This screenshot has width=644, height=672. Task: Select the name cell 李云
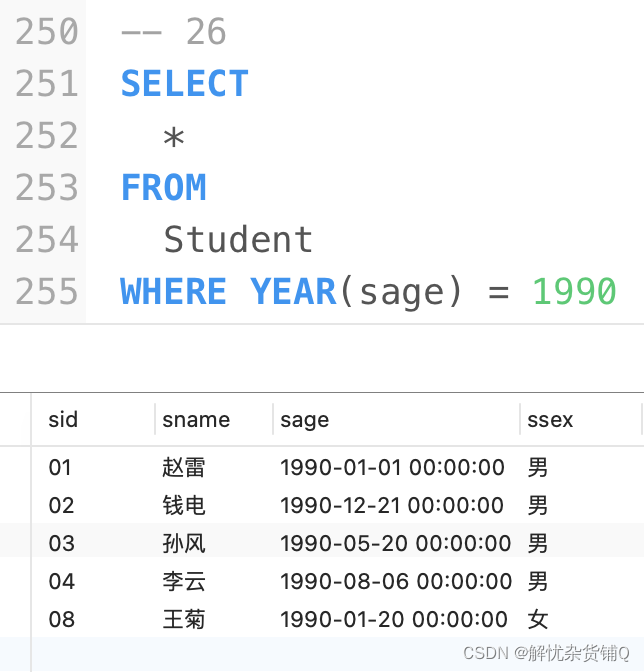(x=184, y=582)
